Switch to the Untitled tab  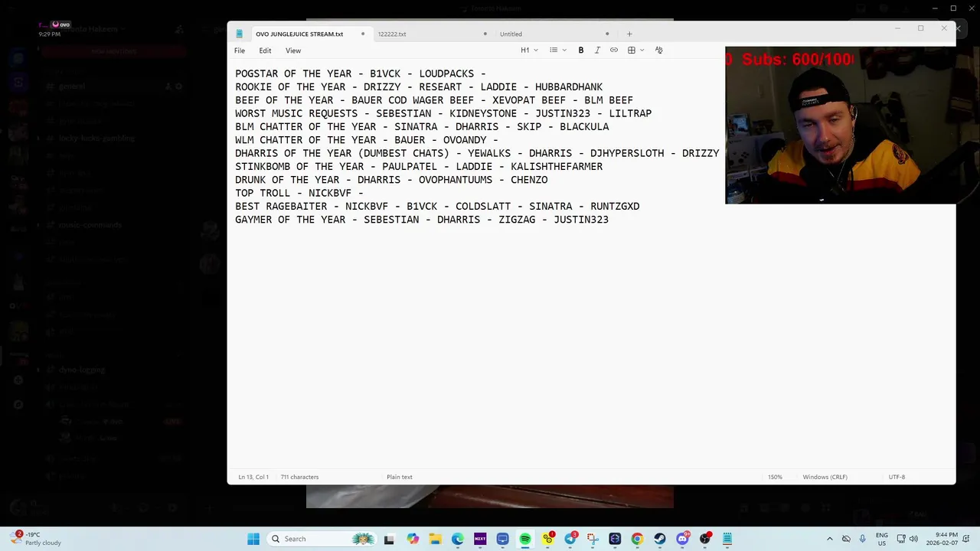511,34
